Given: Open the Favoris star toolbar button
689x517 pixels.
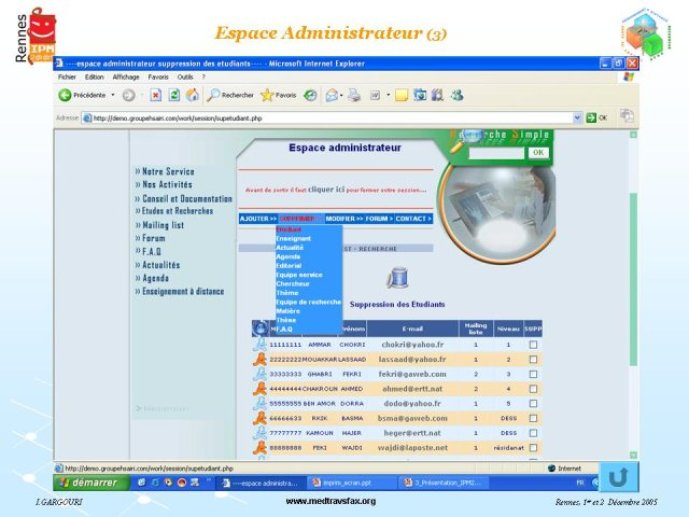Looking at the screenshot, I should point(279,95).
